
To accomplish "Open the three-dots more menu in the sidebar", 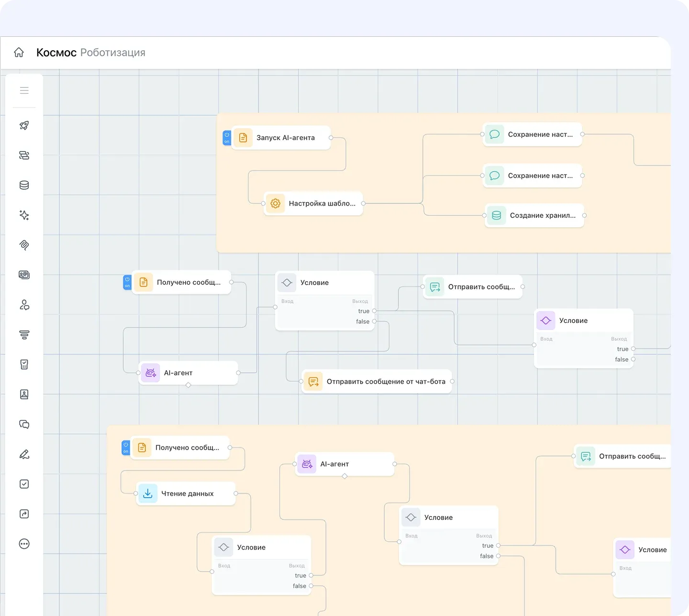I will tap(24, 544).
